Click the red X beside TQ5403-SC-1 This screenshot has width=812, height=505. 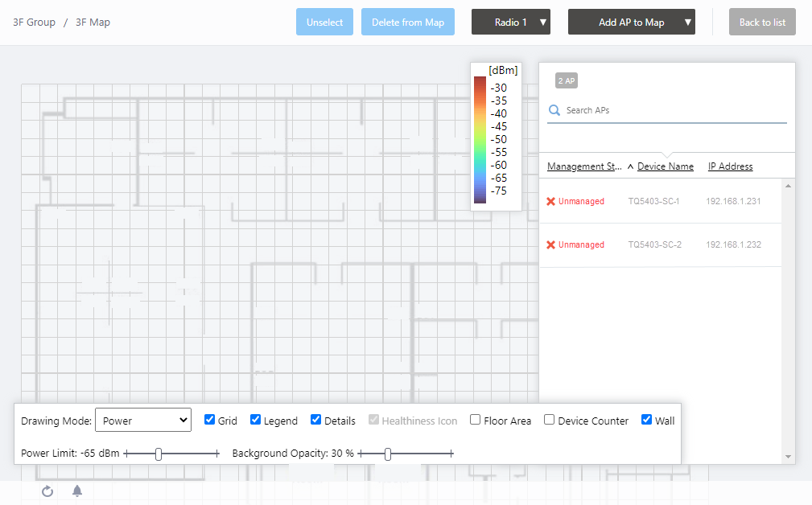pos(550,201)
